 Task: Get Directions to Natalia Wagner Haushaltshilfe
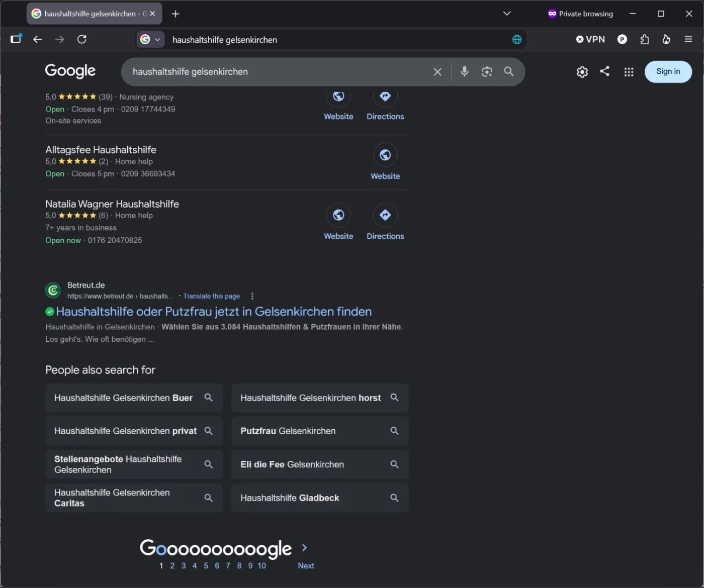tap(385, 222)
